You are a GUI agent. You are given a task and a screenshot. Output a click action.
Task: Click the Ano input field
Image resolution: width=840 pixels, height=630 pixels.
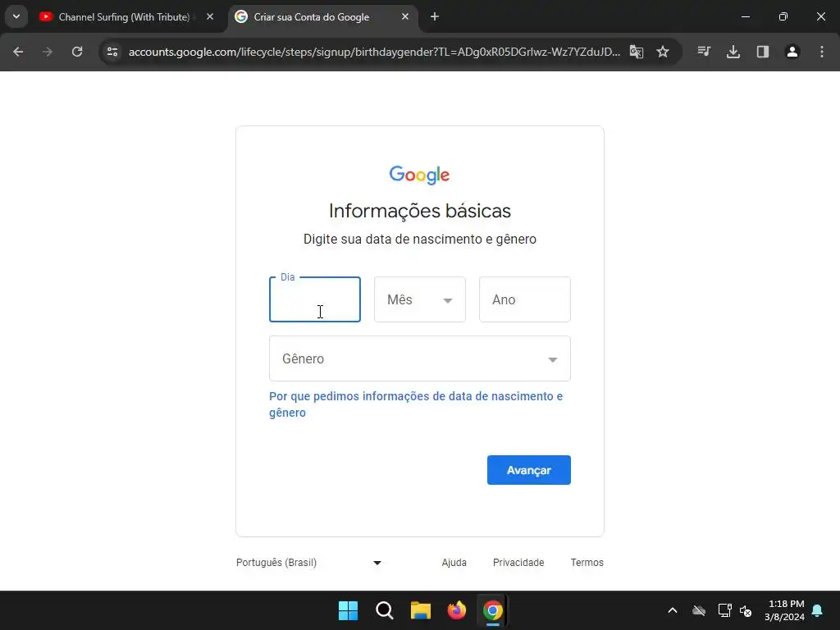point(525,299)
